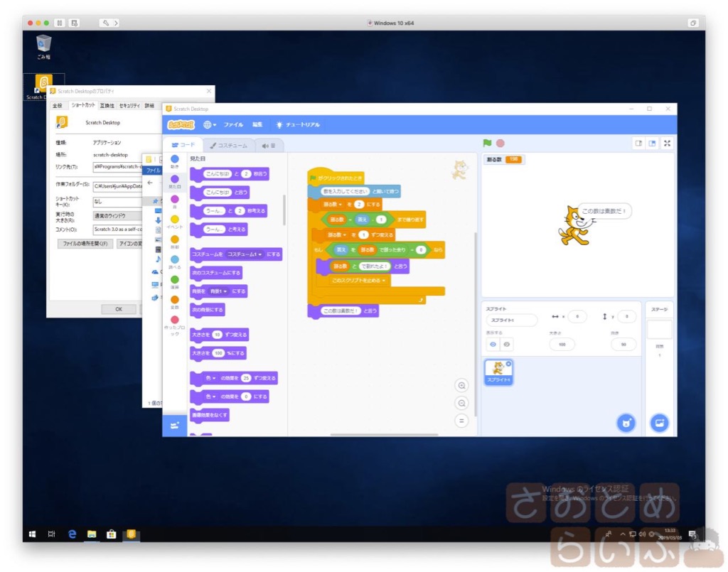
Task: Click the block palette vertical scrollbar
Action: 284,210
